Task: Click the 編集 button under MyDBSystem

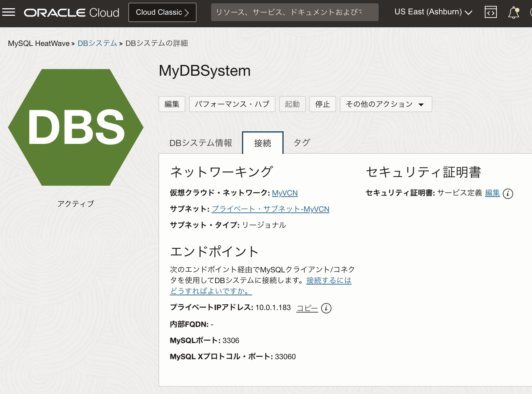Action: coord(172,104)
